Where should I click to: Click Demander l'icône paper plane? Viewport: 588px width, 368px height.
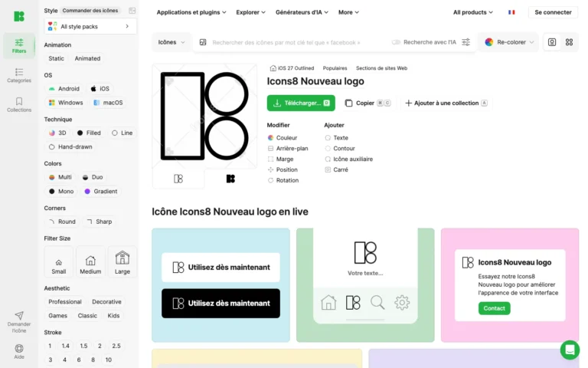pos(18,322)
